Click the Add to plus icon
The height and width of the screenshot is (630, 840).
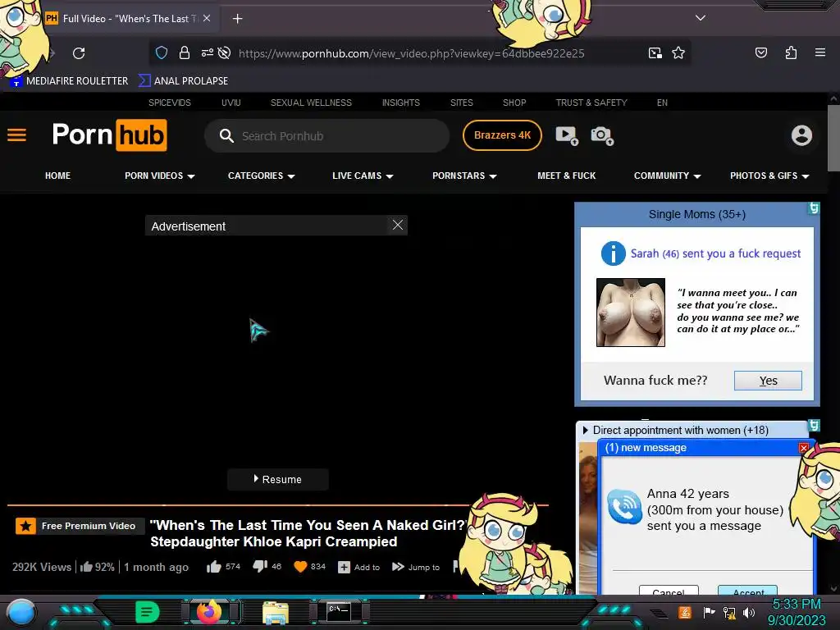[x=344, y=567]
